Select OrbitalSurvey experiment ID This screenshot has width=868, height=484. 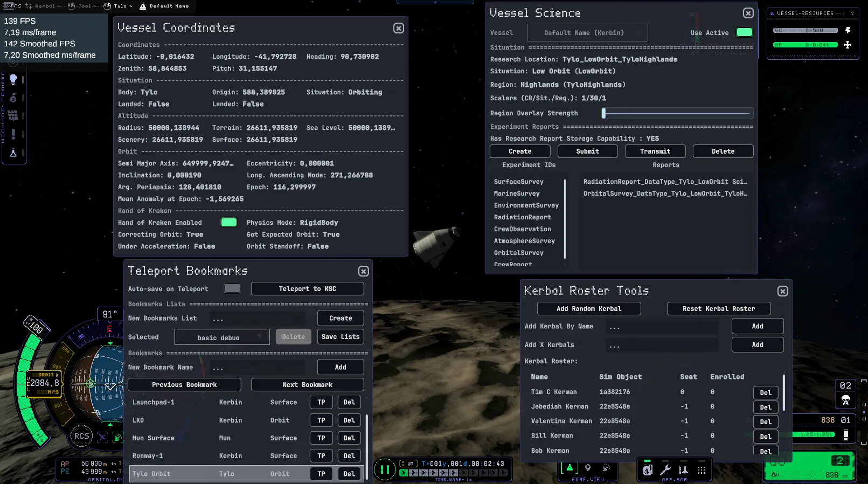pyautogui.click(x=519, y=253)
